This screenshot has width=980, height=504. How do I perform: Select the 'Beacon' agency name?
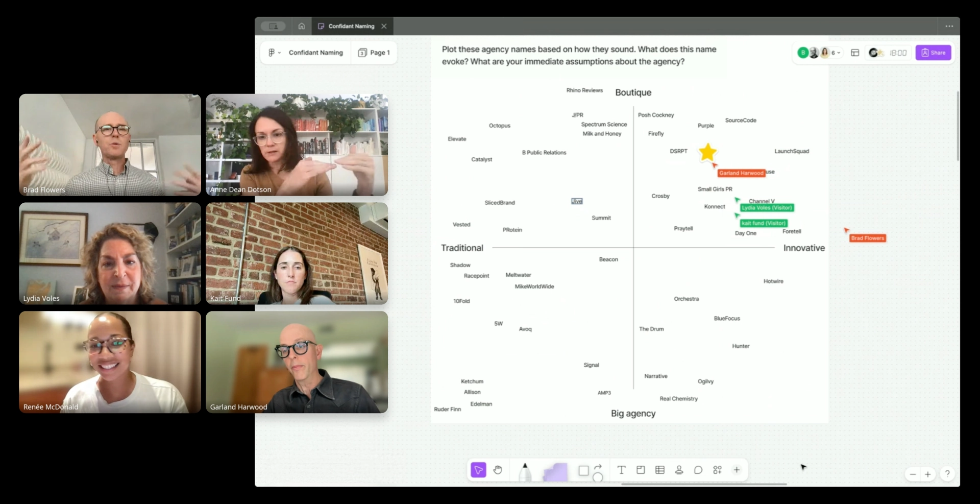point(608,259)
